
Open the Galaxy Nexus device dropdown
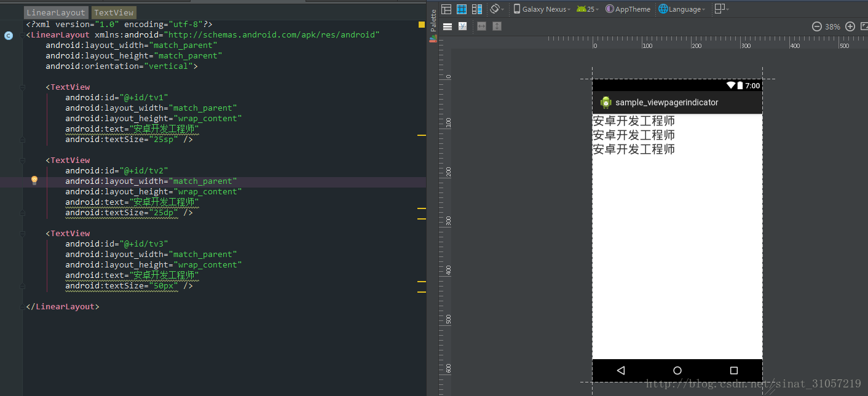(x=542, y=9)
